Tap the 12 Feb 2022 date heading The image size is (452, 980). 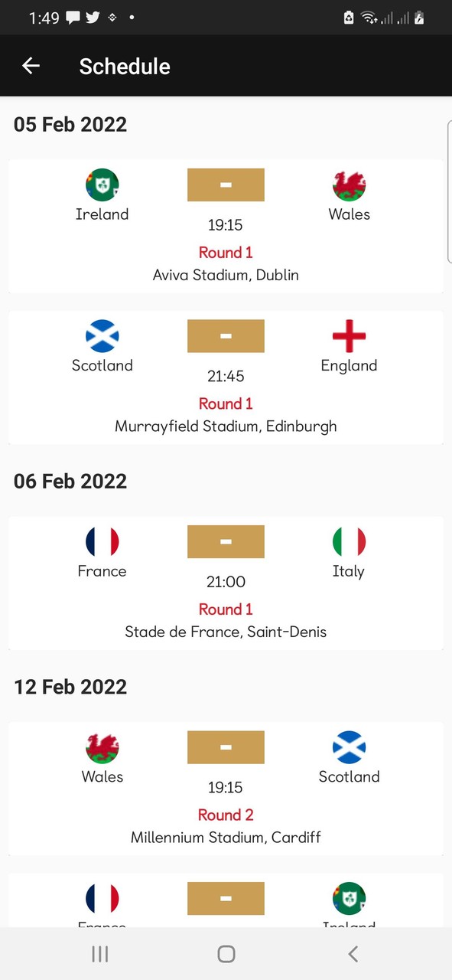tap(70, 687)
